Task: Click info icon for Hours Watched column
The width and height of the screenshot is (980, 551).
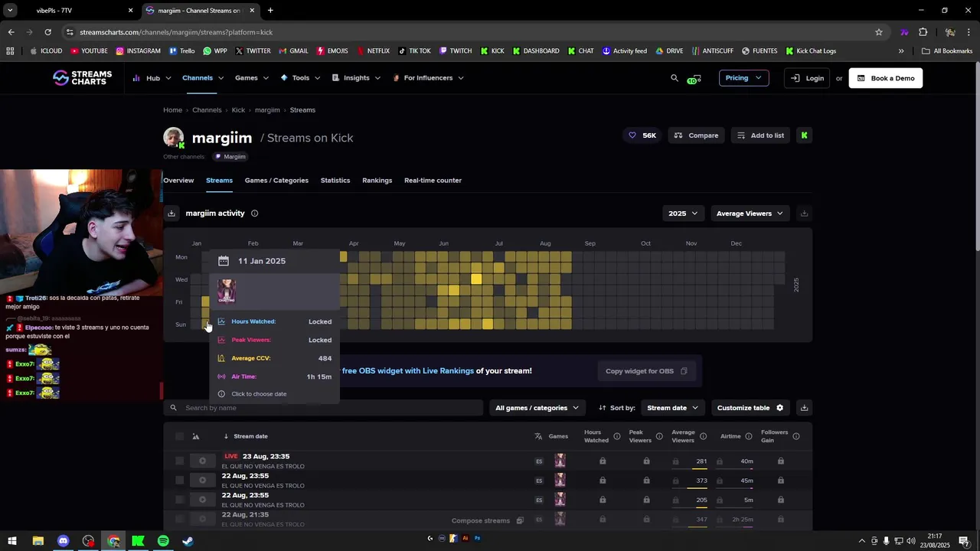Action: click(x=617, y=436)
